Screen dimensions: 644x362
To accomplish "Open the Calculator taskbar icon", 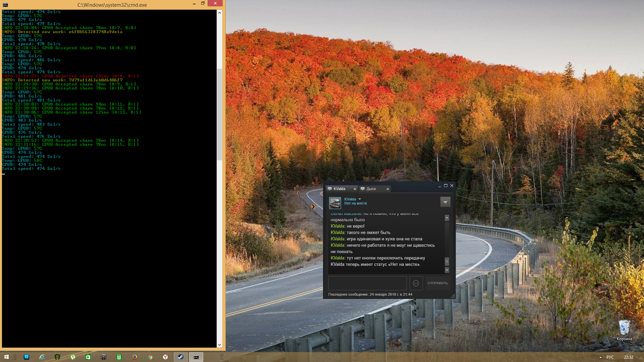I will click(119, 357).
